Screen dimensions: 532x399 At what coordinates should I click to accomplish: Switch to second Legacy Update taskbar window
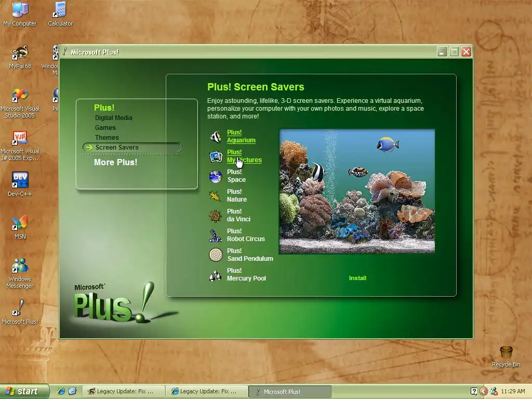tap(207, 392)
